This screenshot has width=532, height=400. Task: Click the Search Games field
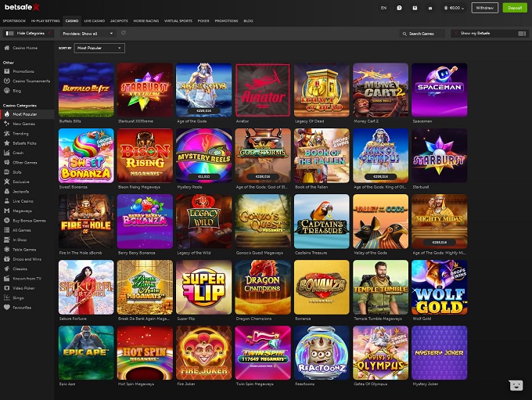click(x=422, y=34)
